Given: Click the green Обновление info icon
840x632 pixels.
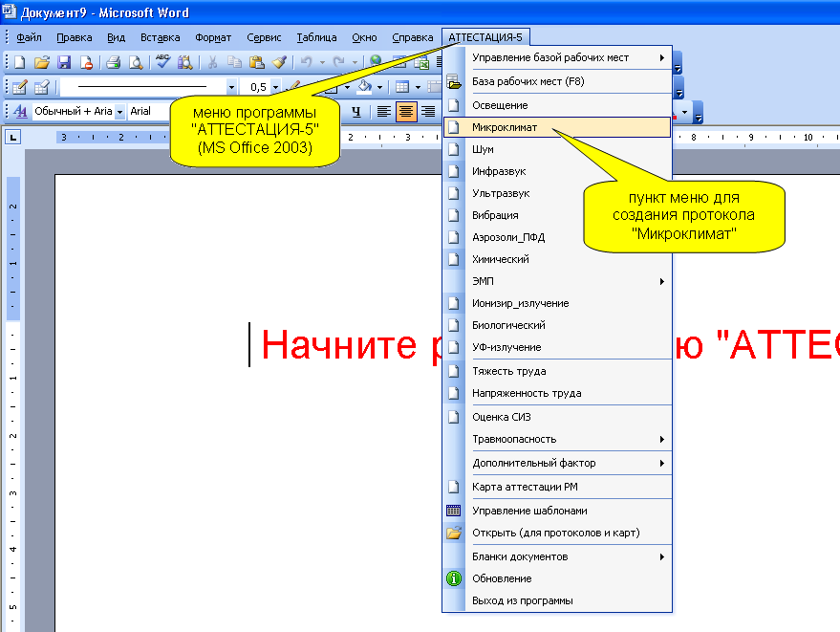Looking at the screenshot, I should [x=454, y=578].
